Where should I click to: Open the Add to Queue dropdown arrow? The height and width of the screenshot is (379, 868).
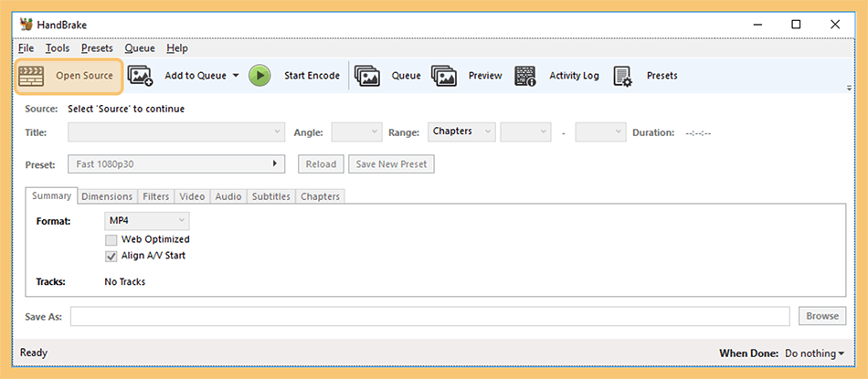click(236, 75)
